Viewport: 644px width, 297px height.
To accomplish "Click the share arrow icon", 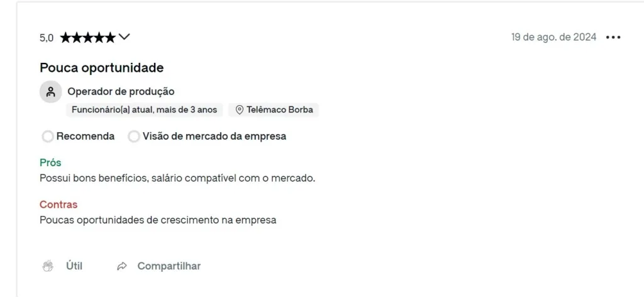I will click(x=122, y=266).
